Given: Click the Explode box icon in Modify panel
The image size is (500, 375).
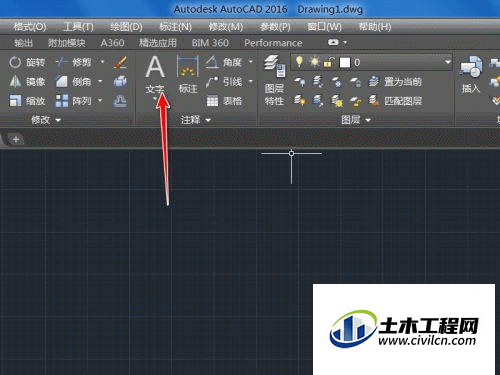Looking at the screenshot, I should [120, 82].
